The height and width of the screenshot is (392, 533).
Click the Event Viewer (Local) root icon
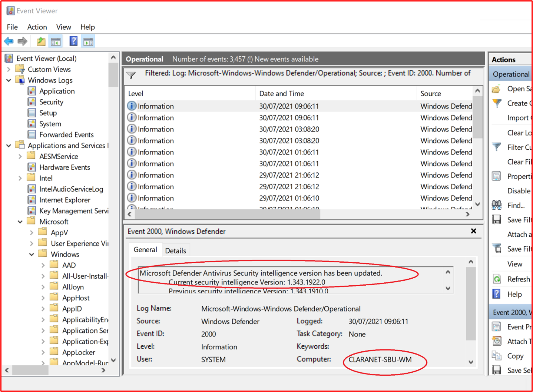point(9,58)
